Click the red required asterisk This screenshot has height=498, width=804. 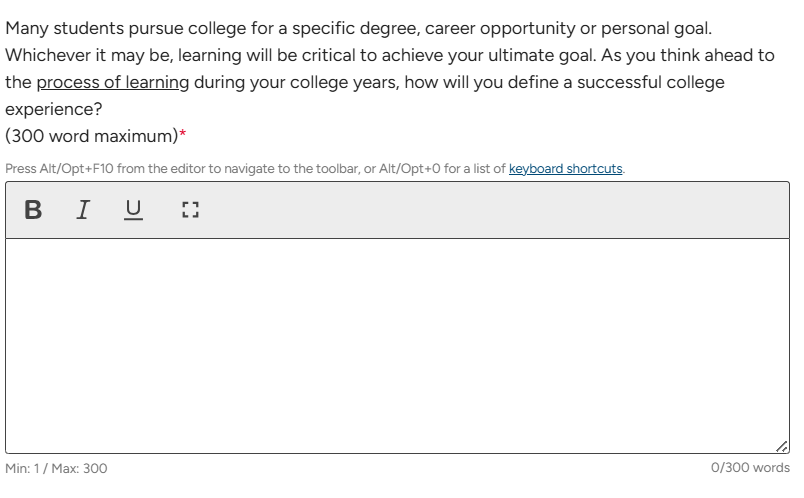182,136
